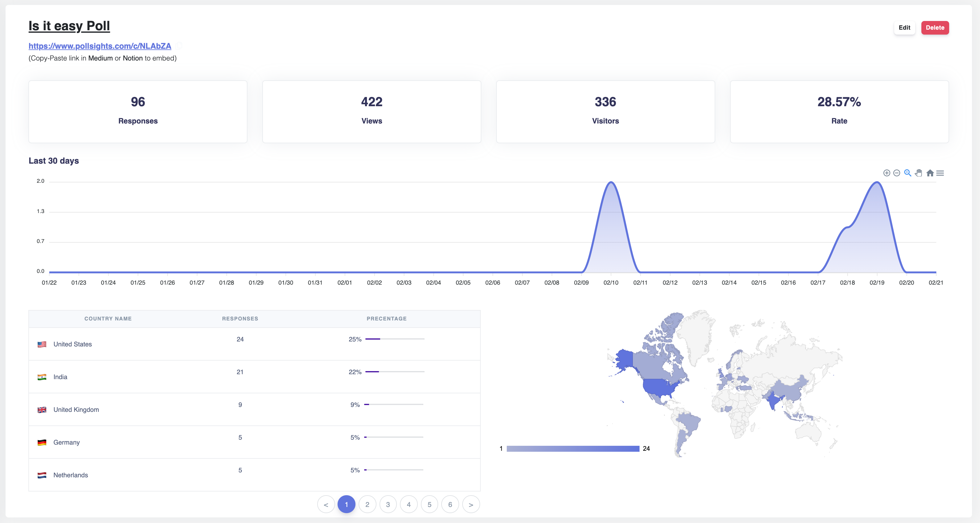This screenshot has height=523, width=980.
Task: Go to previous page of countries
Action: click(x=326, y=505)
